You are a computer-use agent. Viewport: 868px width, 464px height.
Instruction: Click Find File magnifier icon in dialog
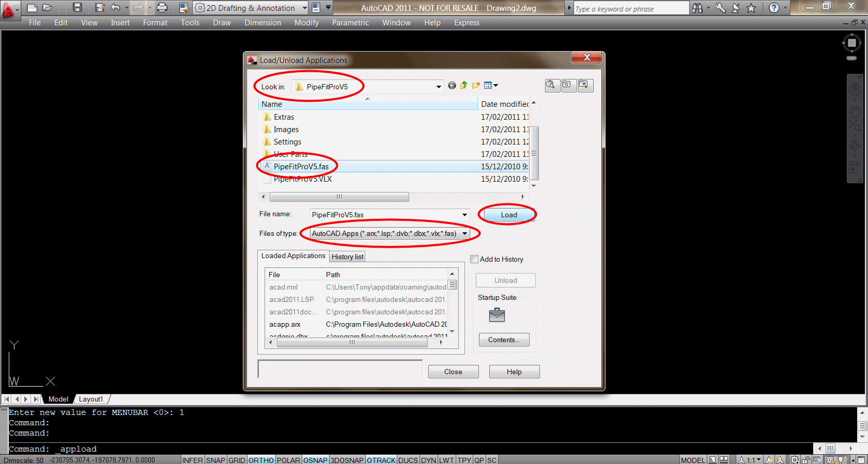[552, 85]
